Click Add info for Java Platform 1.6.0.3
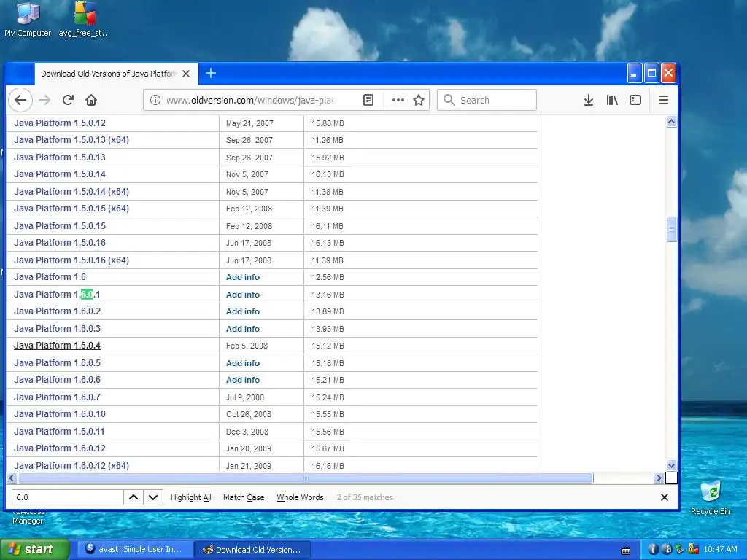Screen dimensions: 747x560 [243, 329]
